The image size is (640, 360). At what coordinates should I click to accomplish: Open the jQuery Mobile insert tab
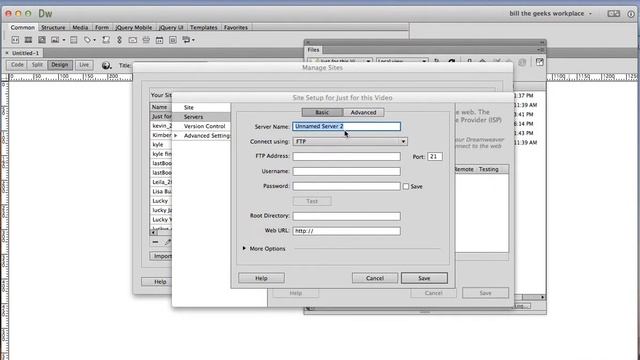point(133,27)
